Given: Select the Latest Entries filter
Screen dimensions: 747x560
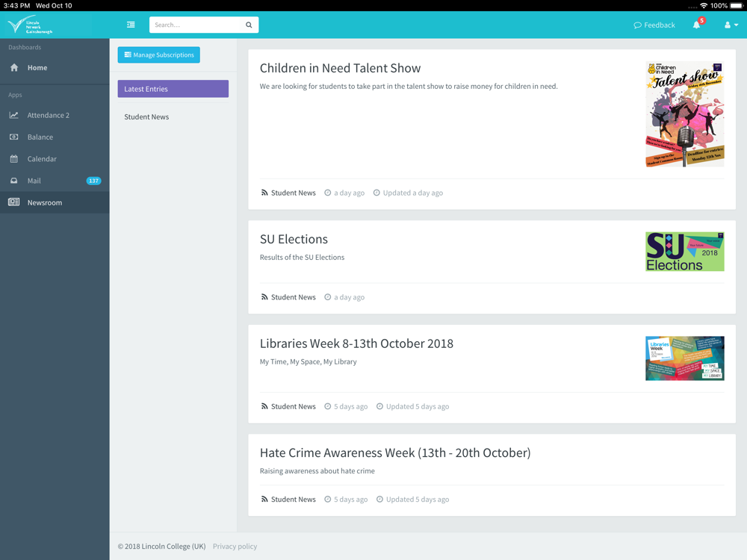Looking at the screenshot, I should point(173,89).
